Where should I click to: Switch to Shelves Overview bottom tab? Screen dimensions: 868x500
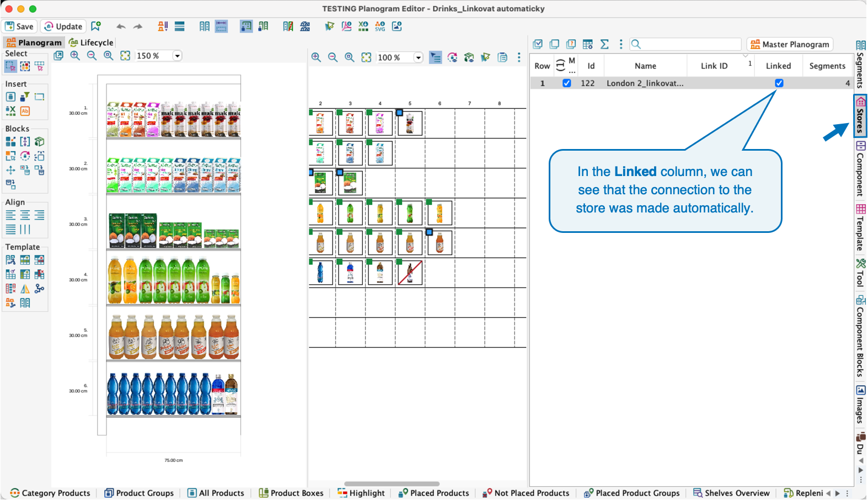coord(731,493)
